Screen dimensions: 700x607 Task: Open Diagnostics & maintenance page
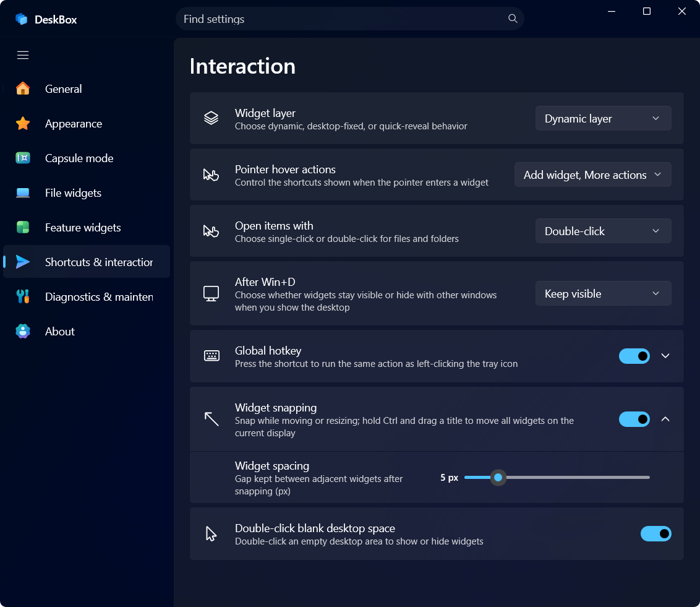(87, 296)
